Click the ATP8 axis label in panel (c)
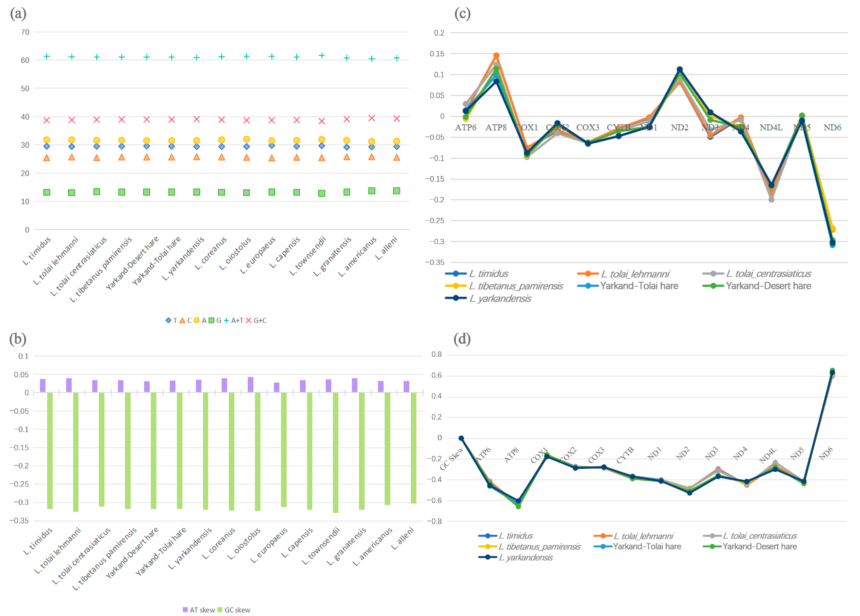Image resolution: width=860 pixels, height=616 pixels. [496, 127]
